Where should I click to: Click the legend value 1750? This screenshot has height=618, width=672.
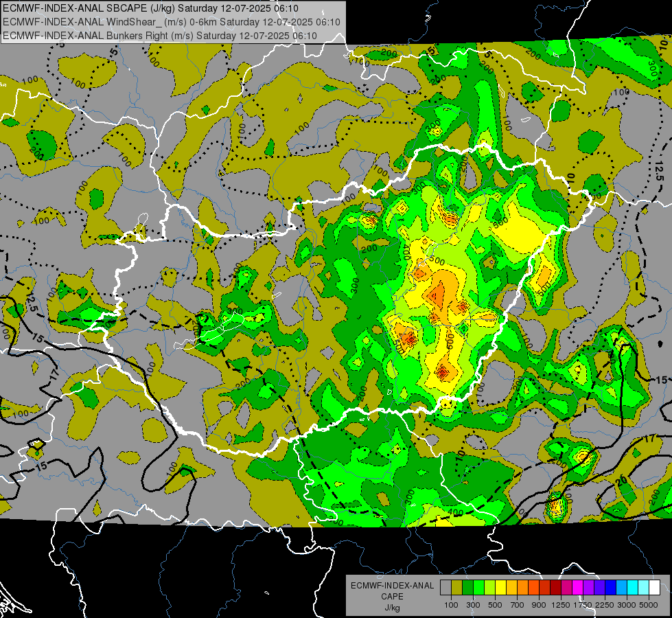pyautogui.click(x=583, y=605)
